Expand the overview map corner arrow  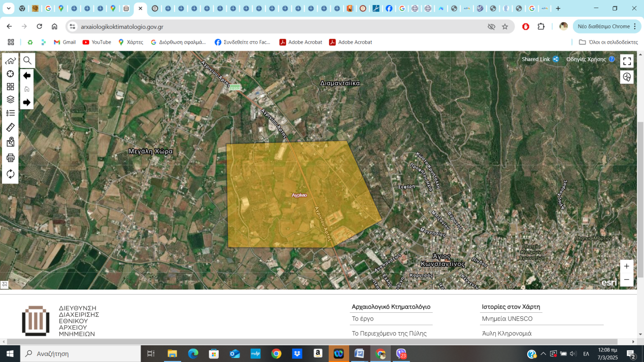pos(4,285)
